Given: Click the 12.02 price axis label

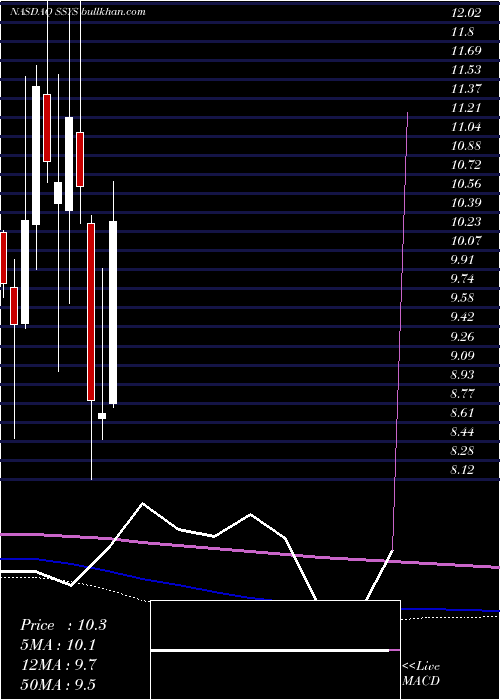Looking at the screenshot, I should (466, 13).
